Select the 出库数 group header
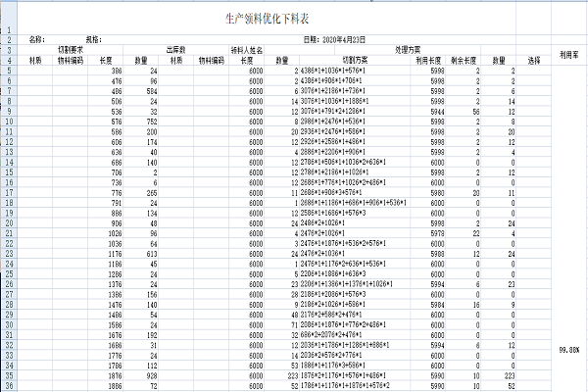Screen dimensions: 588x392 [175, 50]
